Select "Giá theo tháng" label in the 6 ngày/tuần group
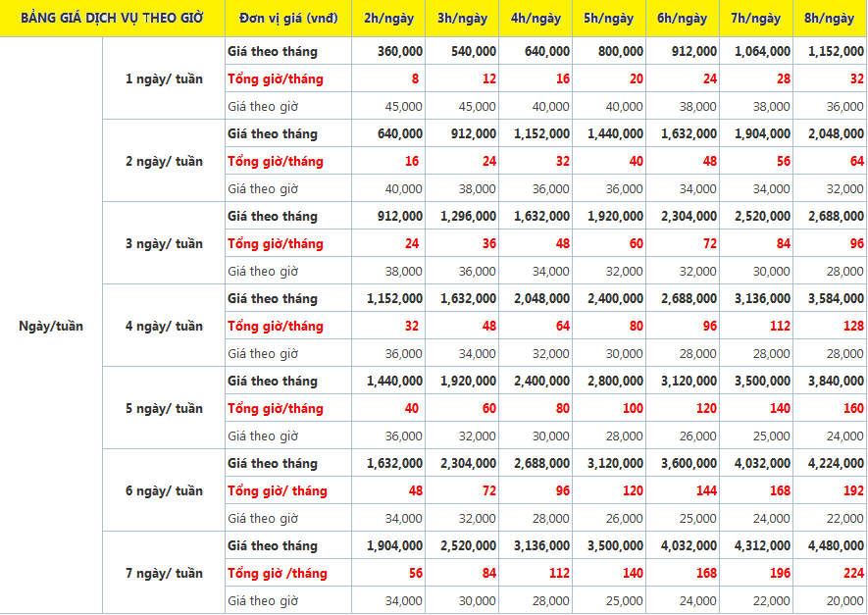Image resolution: width=868 pixels, height=615 pixels. [x=272, y=463]
